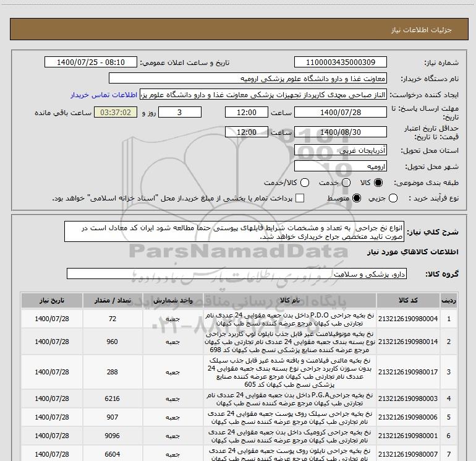This screenshot has height=461, width=476.
Task: Click the delivery province آذربایجان غربی field
Action: (341, 150)
